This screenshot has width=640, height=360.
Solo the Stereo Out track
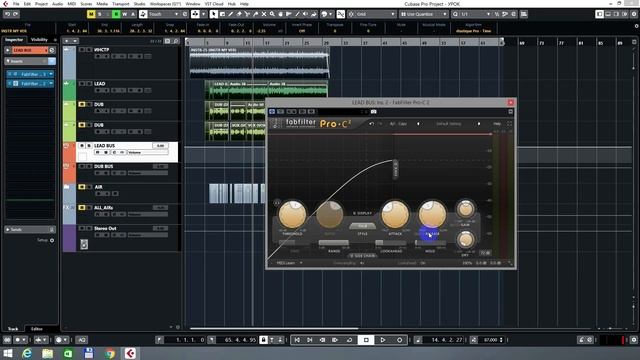click(89, 229)
